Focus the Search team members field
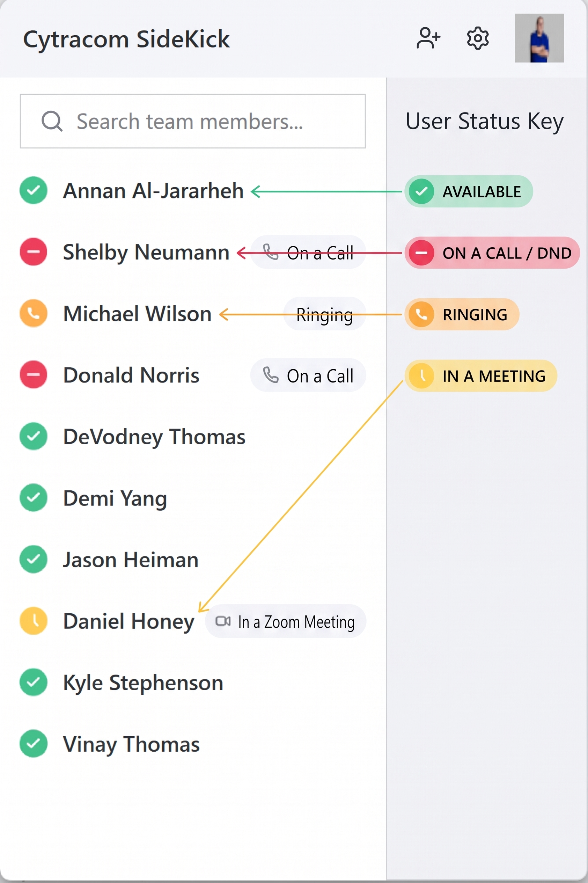 [x=193, y=121]
